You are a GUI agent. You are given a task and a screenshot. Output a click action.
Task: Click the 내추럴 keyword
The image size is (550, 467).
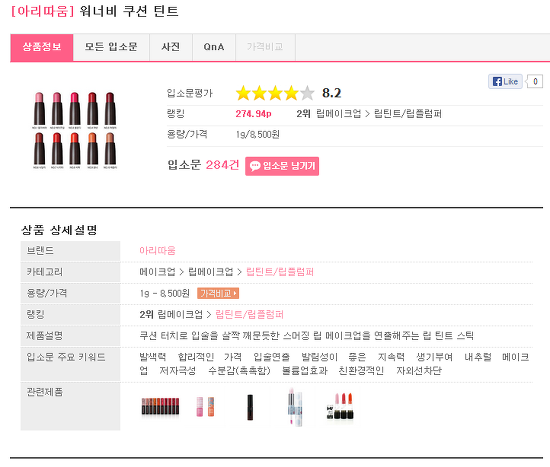pyautogui.click(x=478, y=357)
